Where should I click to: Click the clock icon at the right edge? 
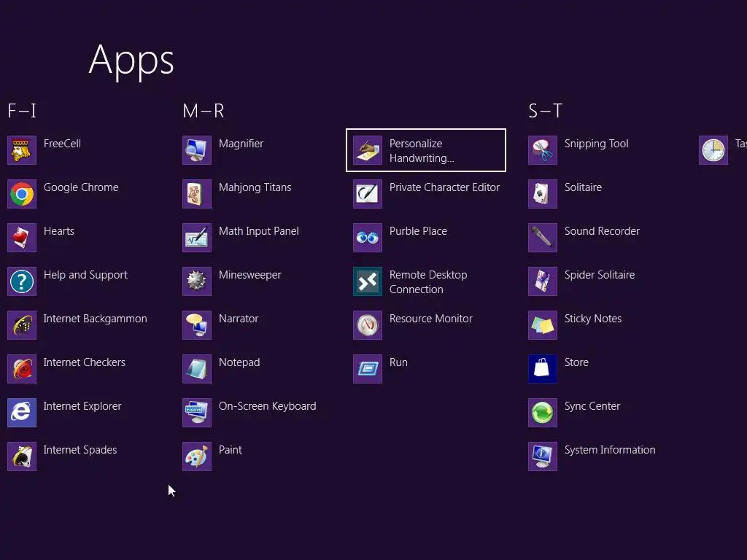713,150
